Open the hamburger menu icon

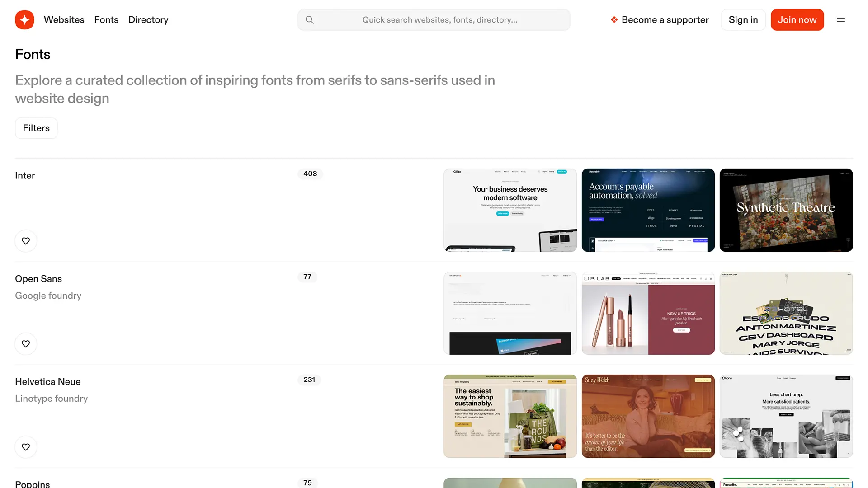841,20
